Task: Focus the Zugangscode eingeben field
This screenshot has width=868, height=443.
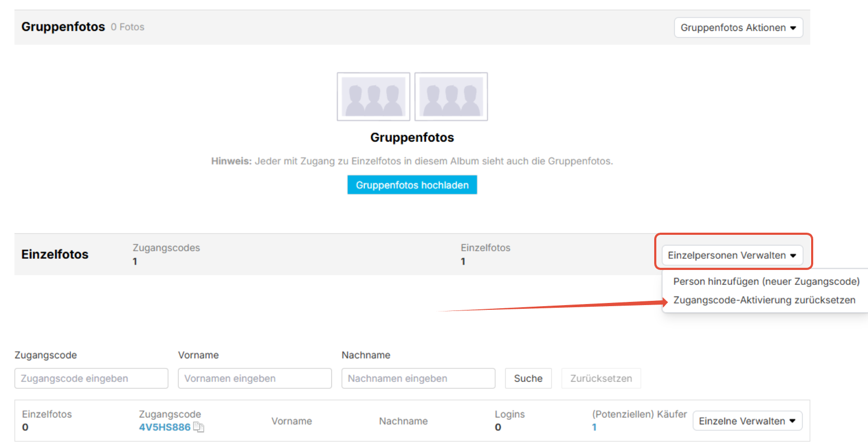Action: coord(91,379)
